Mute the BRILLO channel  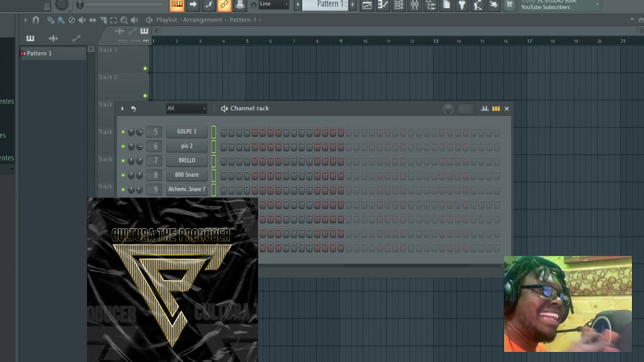[123, 161]
